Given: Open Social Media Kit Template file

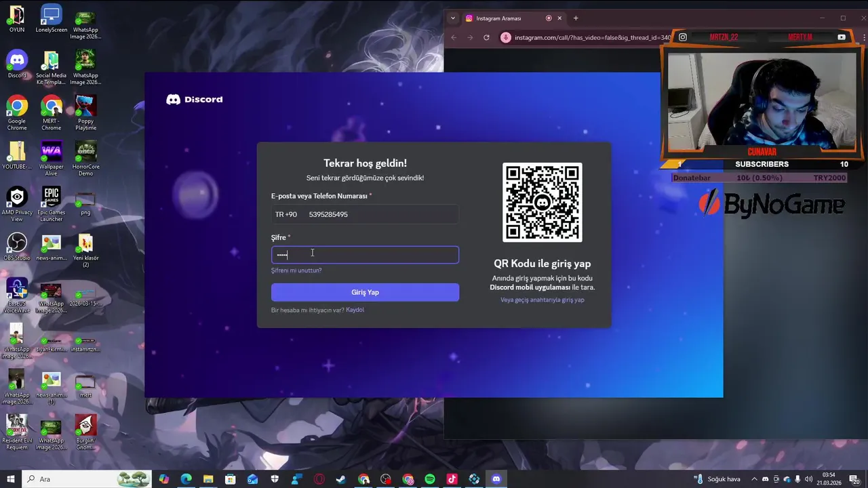Looking at the screenshot, I should tap(52, 68).
